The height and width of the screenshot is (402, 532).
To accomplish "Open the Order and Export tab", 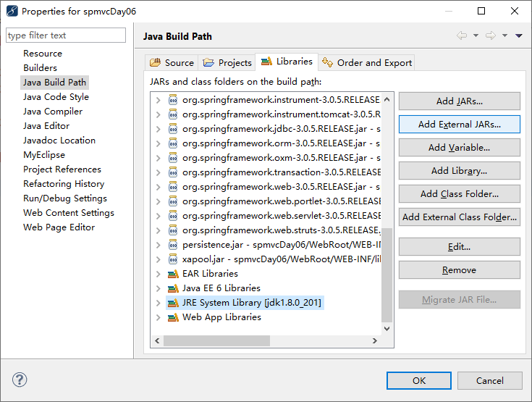I will coord(367,63).
